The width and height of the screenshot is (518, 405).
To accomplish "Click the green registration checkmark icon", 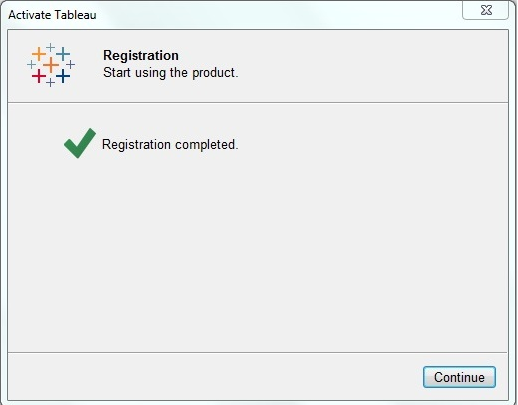I will [x=80, y=143].
